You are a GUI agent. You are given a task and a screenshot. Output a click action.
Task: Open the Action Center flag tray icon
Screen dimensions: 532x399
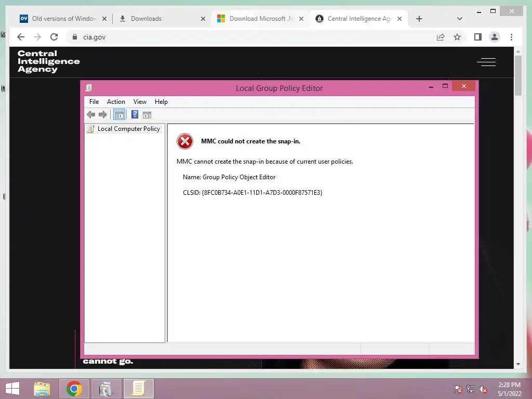458,389
